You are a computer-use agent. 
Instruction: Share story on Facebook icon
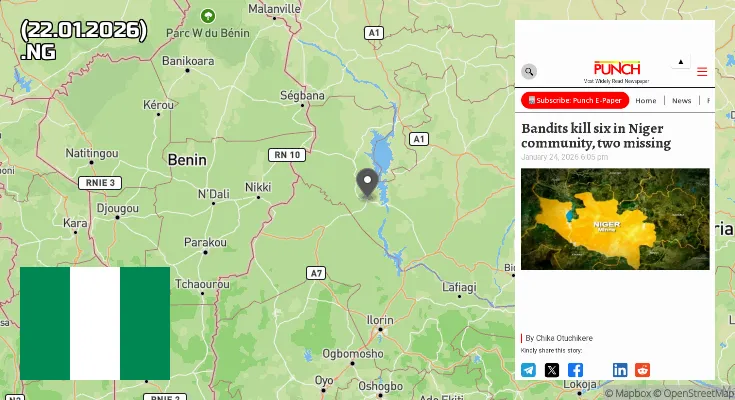(x=575, y=370)
